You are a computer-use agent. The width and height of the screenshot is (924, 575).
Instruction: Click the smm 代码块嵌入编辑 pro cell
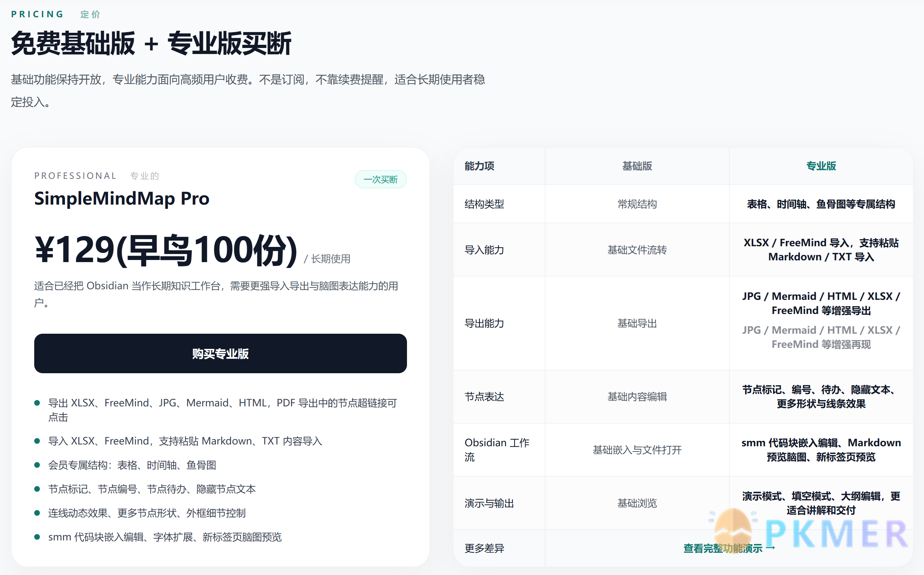821,449
